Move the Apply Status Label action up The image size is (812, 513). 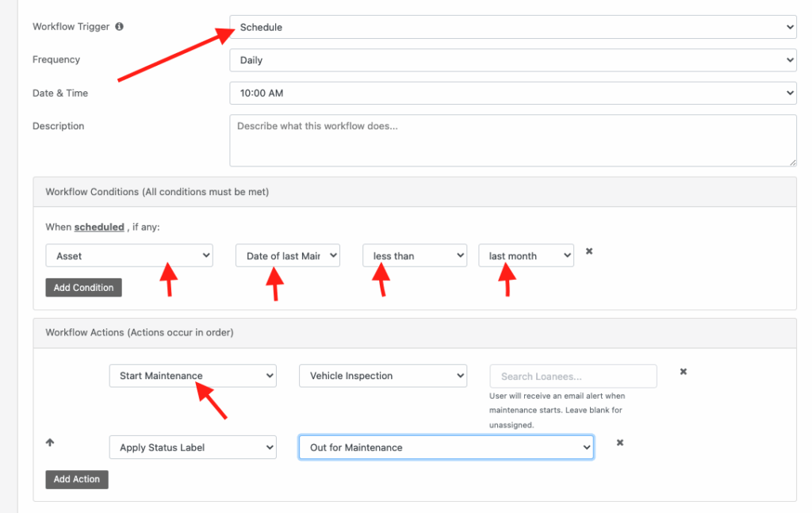50,442
